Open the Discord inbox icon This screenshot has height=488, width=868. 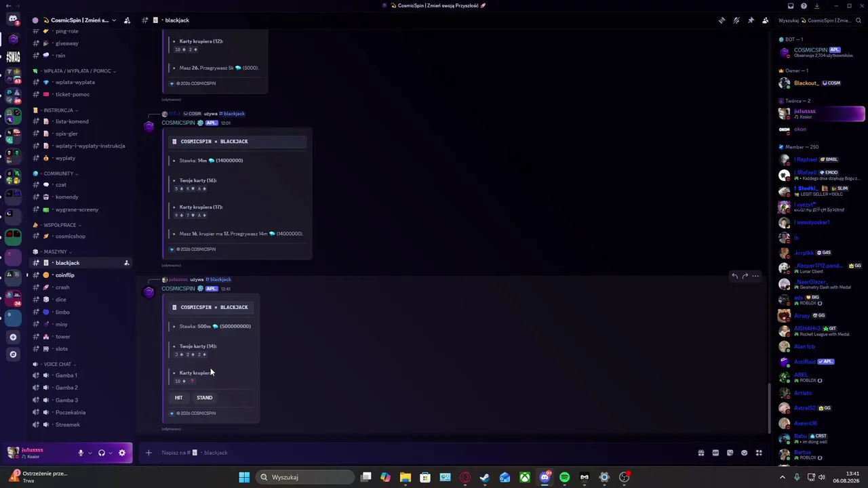(x=791, y=5)
